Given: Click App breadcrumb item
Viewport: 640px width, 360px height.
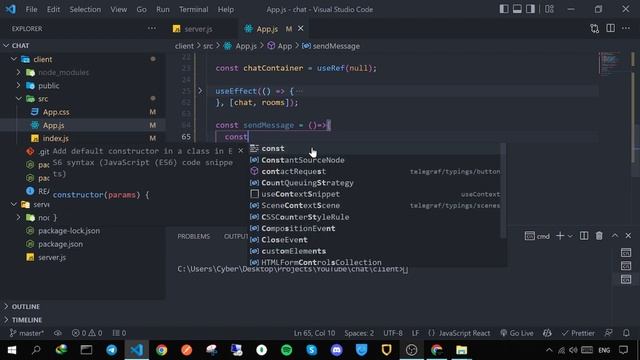Looking at the screenshot, I should click(284, 46).
